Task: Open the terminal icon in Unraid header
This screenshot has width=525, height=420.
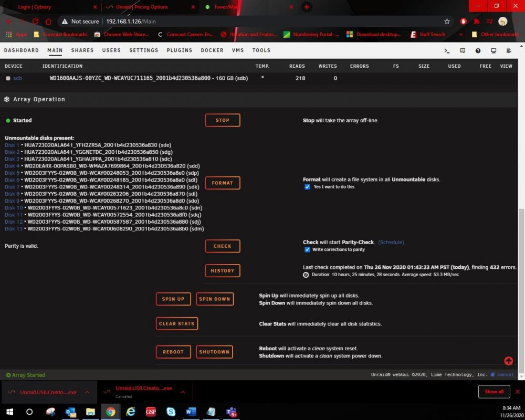Action: 447,50
